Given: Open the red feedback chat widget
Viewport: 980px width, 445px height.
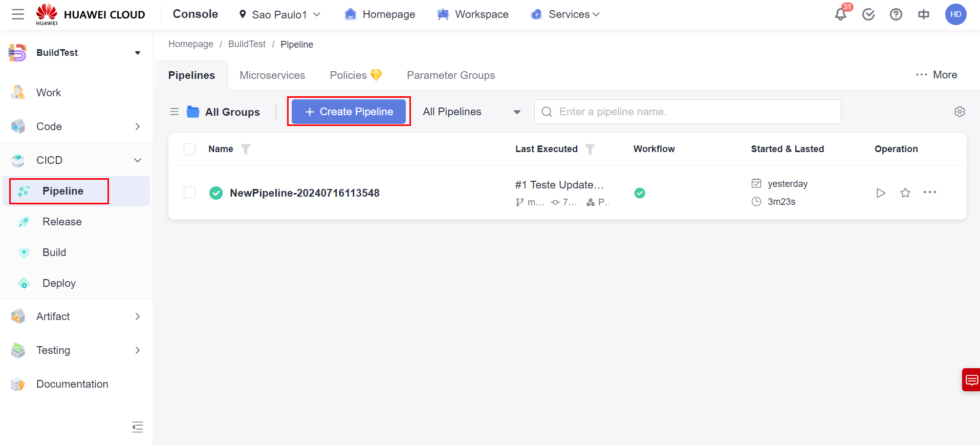Looking at the screenshot, I should (x=971, y=380).
